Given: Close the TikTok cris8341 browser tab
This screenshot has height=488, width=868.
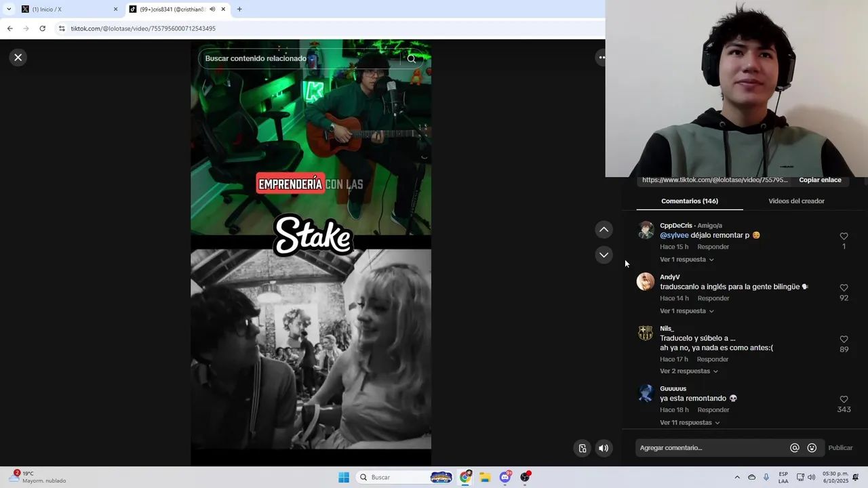Looking at the screenshot, I should click(223, 9).
